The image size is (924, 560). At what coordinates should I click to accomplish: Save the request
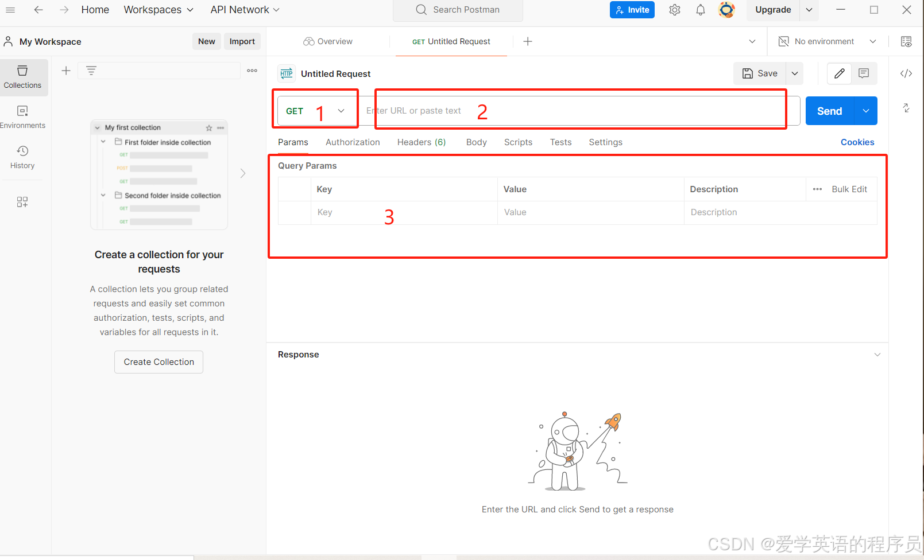(x=760, y=73)
